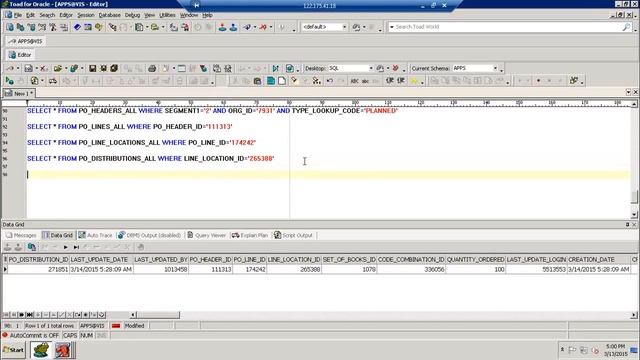Click the PO_DISTRIBUTION_ID column header
This screenshot has height=360, width=640.
pos(38,260)
